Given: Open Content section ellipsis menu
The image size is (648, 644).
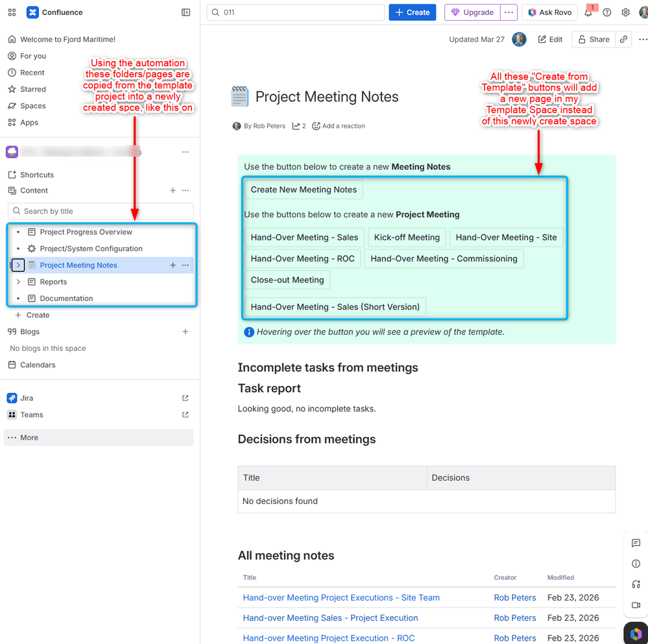Looking at the screenshot, I should [185, 191].
